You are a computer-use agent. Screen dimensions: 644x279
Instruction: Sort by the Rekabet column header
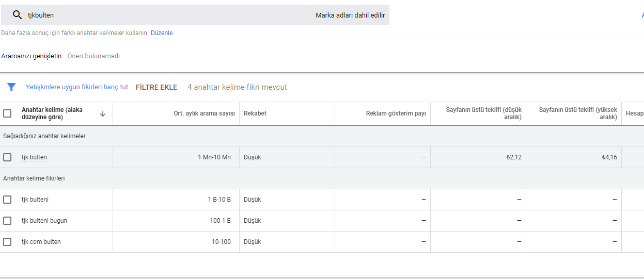tap(255, 113)
